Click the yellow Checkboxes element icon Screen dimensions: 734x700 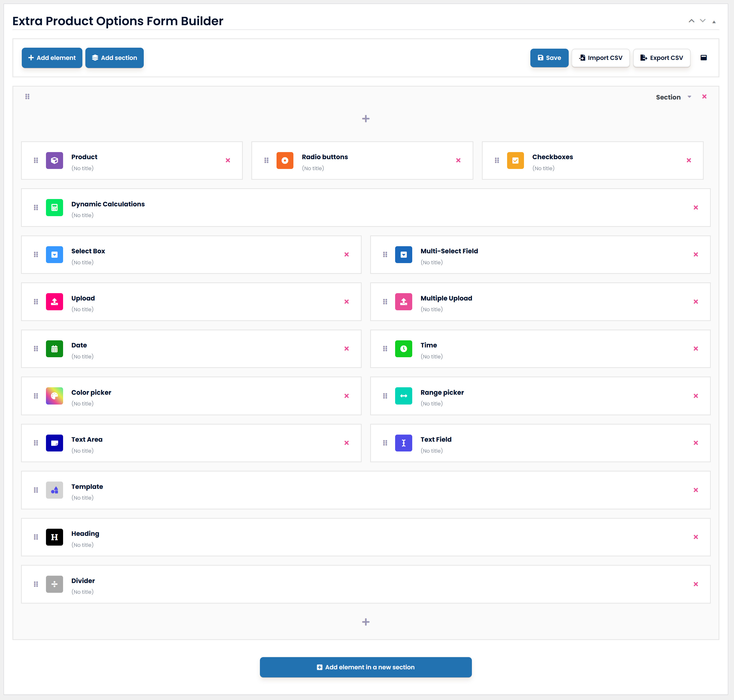(x=515, y=160)
